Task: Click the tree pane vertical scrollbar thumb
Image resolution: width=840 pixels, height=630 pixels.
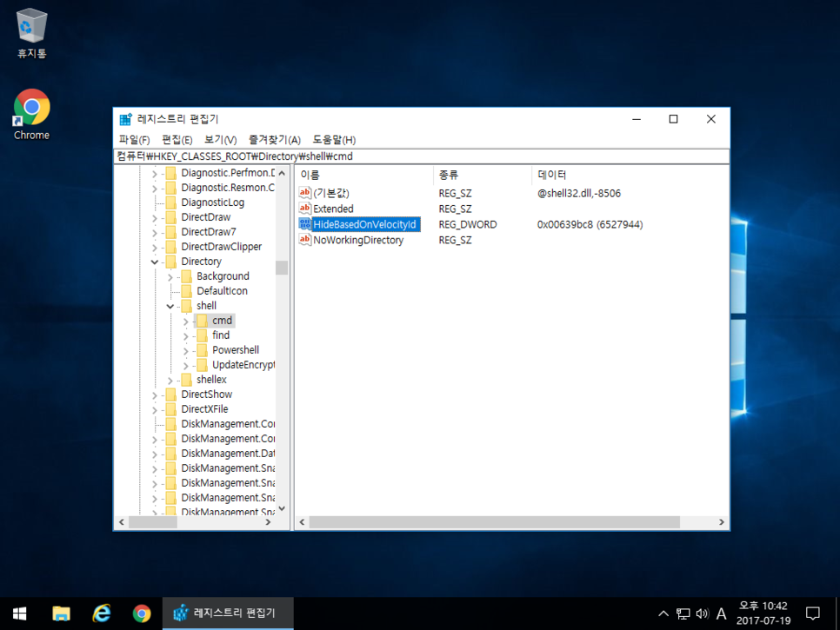Action: [282, 267]
